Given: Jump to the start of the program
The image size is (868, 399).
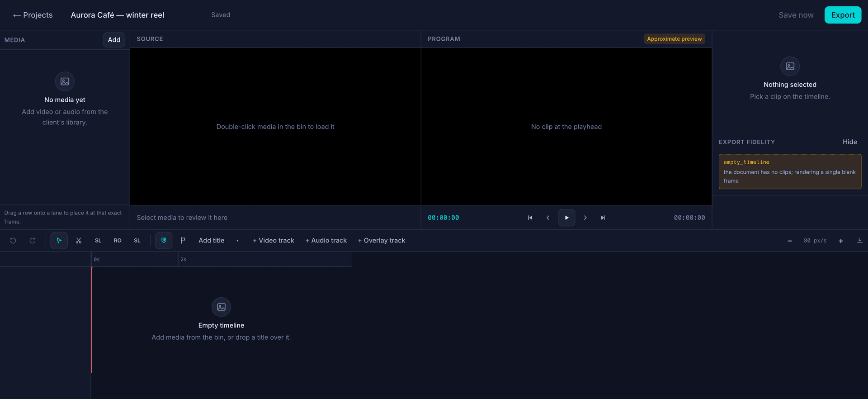Looking at the screenshot, I should [x=530, y=218].
